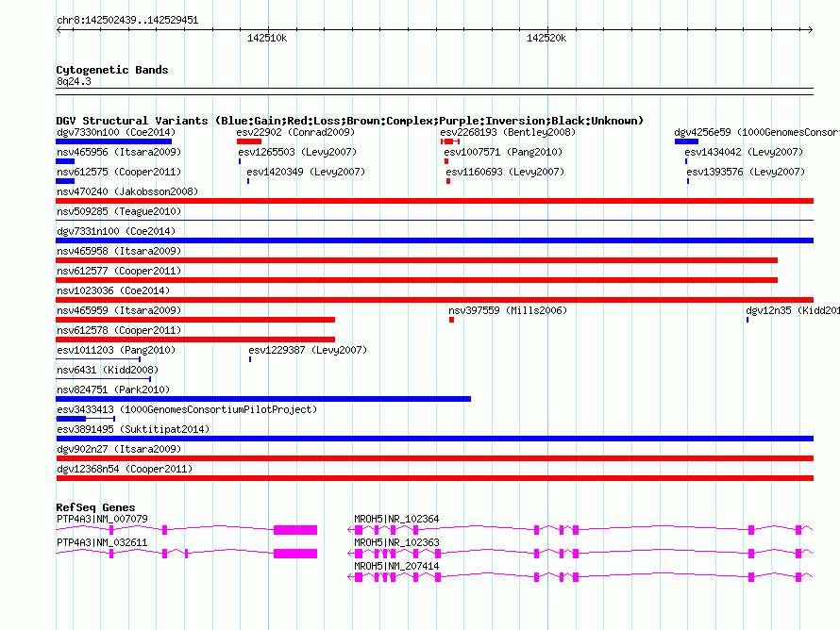Click the dgv4256e59 blue gain bar
This screenshot has height=630, width=840.
coord(686,141)
